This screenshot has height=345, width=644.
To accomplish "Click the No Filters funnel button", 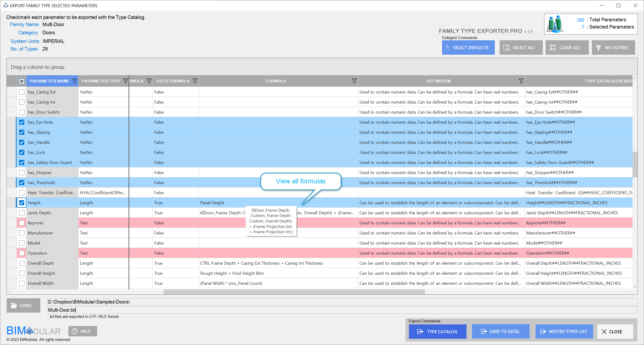I will click(x=613, y=47).
